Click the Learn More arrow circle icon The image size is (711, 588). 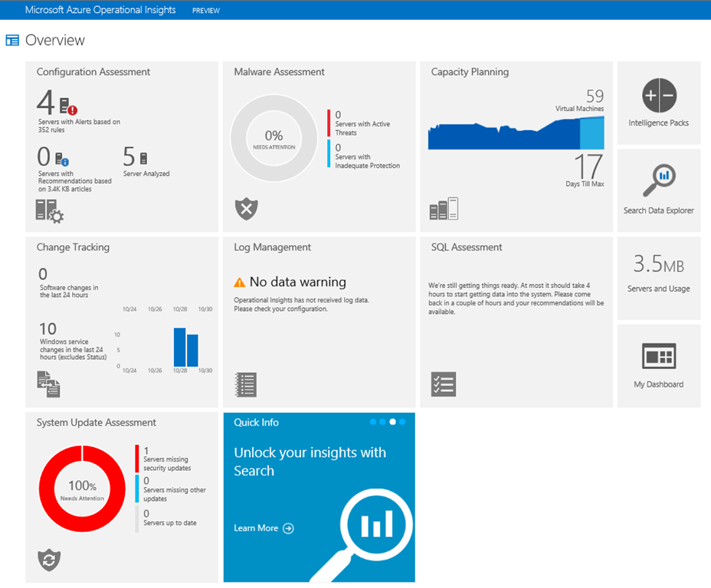pyautogui.click(x=288, y=528)
